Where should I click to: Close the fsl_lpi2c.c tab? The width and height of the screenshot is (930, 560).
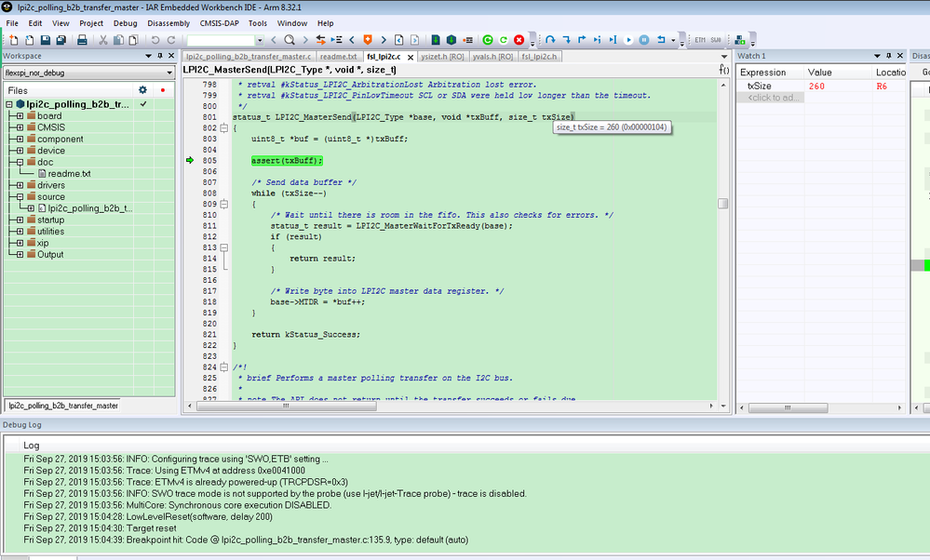click(x=410, y=58)
